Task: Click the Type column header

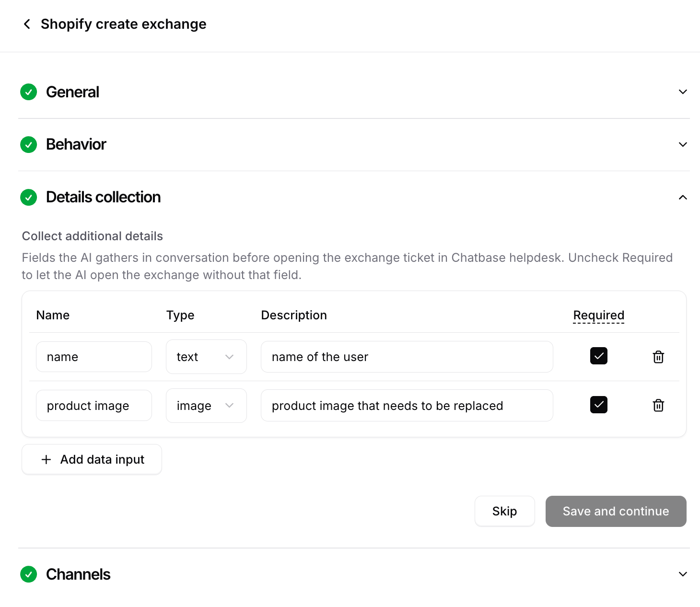Action: tap(180, 315)
